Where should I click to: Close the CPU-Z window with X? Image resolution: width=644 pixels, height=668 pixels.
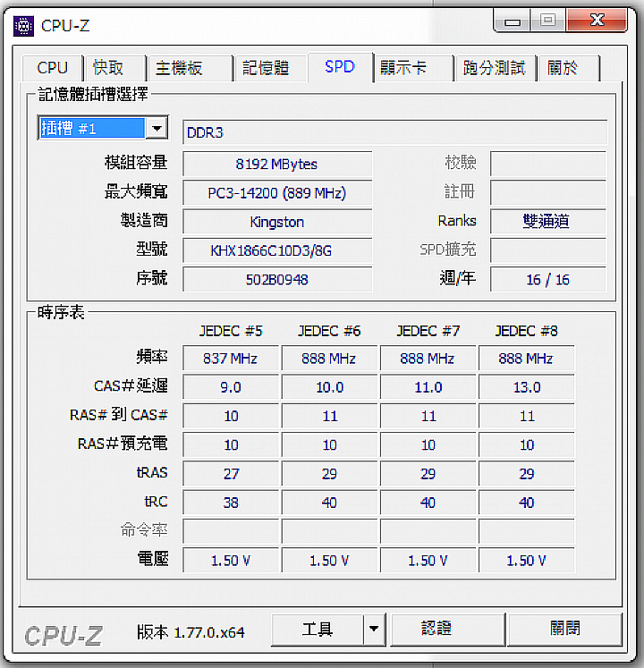(597, 20)
